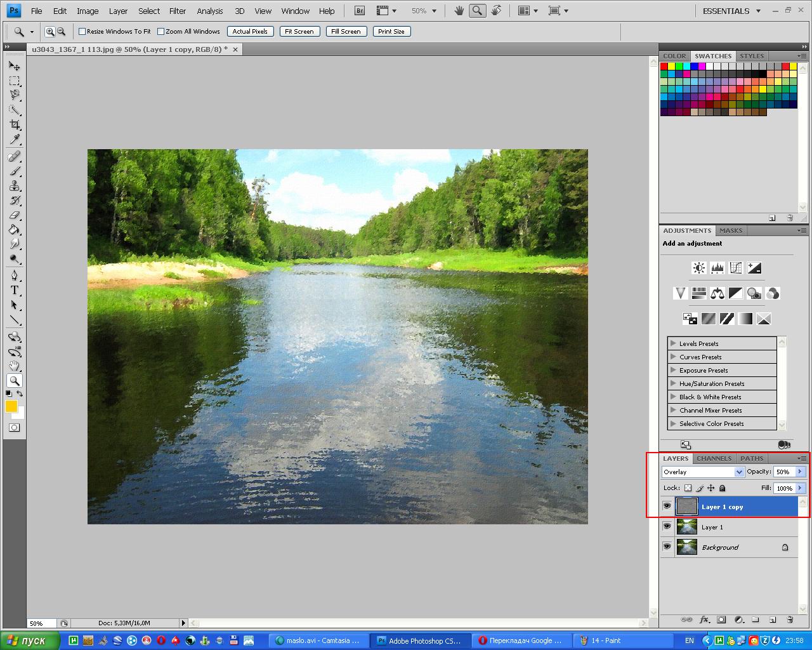
Task: Add a Levels adjustment from the icons
Action: (x=717, y=268)
